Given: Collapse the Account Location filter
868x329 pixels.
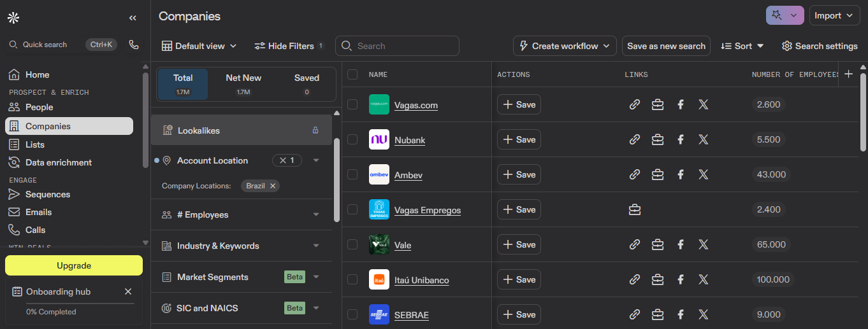Looking at the screenshot, I should (316, 160).
